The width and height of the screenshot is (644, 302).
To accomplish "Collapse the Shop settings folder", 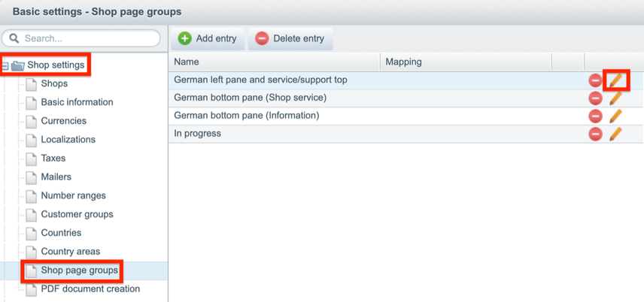I will [5, 65].
